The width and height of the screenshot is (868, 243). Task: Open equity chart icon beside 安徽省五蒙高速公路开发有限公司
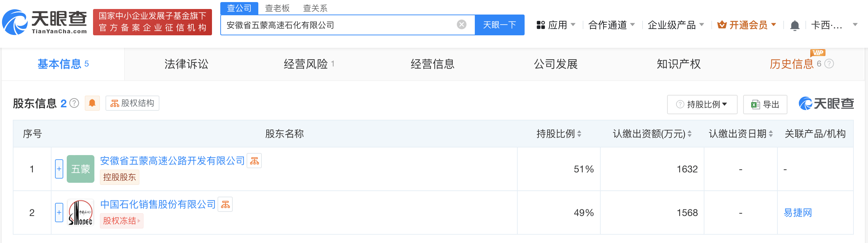click(x=254, y=161)
